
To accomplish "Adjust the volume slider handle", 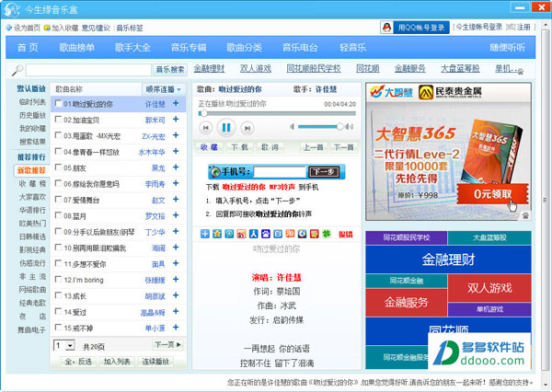I will click(x=339, y=126).
